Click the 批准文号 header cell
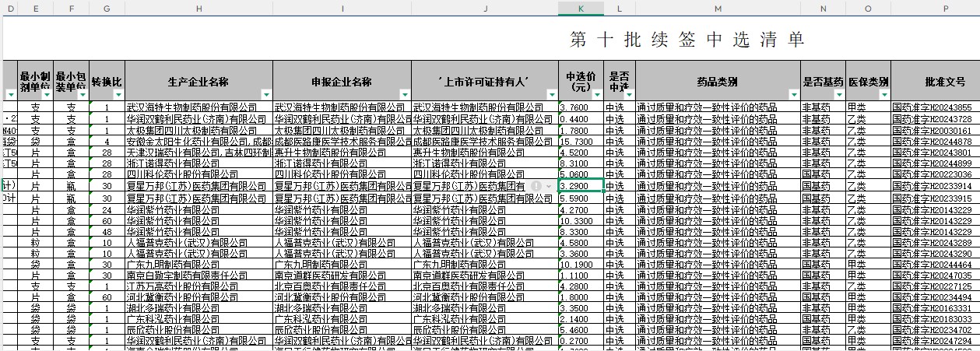This screenshot has height=351, width=980. 934,81
